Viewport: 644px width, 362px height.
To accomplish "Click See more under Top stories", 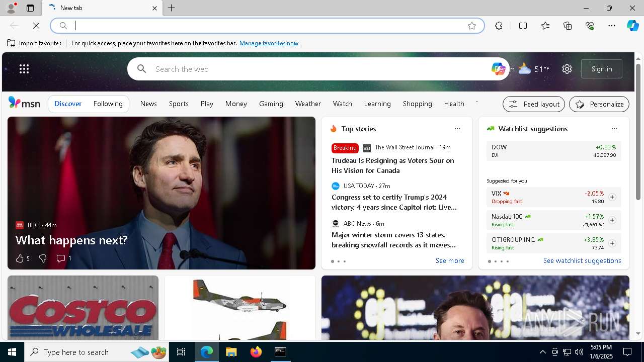I will click(450, 260).
